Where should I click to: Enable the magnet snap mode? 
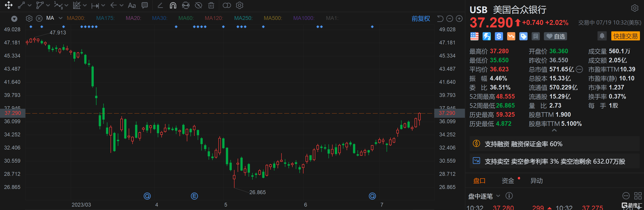(173, 5)
